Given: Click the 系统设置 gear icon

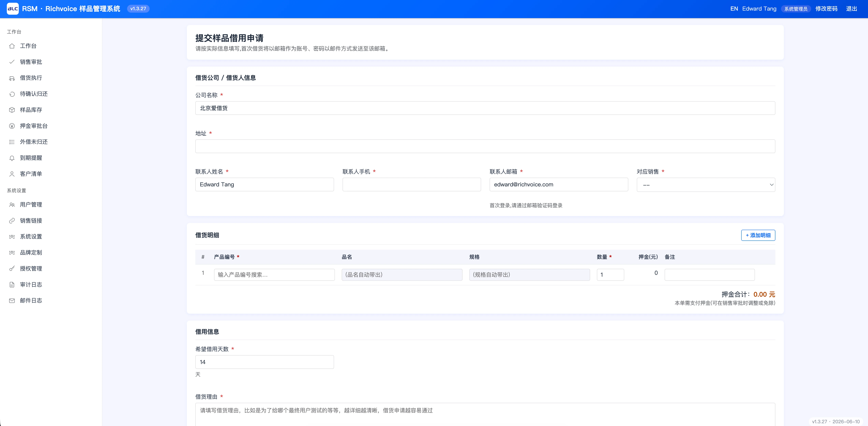Looking at the screenshot, I should point(12,237).
